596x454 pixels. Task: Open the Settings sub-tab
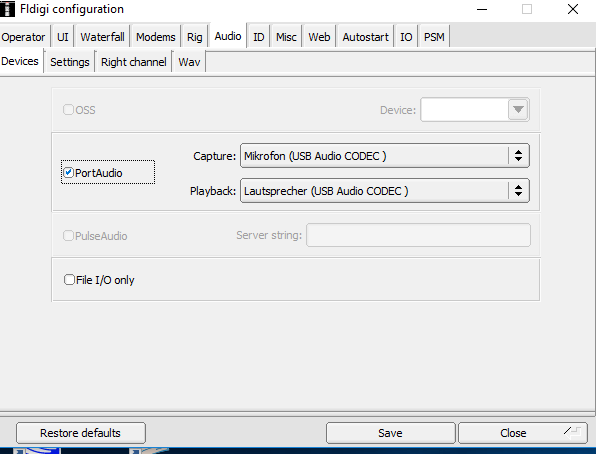pyautogui.click(x=70, y=62)
